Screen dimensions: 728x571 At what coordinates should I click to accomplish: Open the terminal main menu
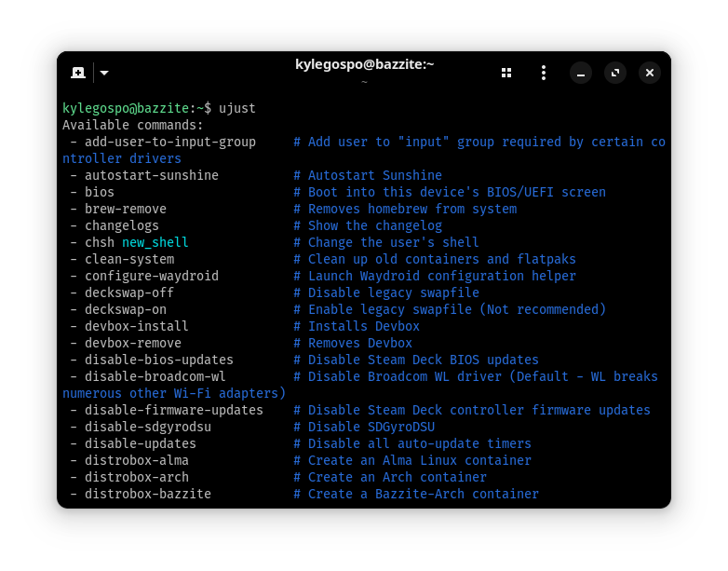pyautogui.click(x=544, y=73)
